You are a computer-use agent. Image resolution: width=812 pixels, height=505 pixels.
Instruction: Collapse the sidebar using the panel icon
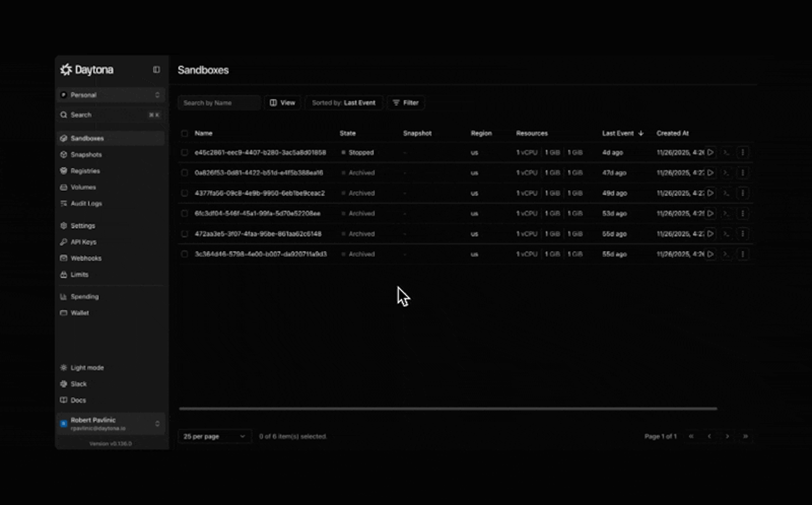coord(156,70)
